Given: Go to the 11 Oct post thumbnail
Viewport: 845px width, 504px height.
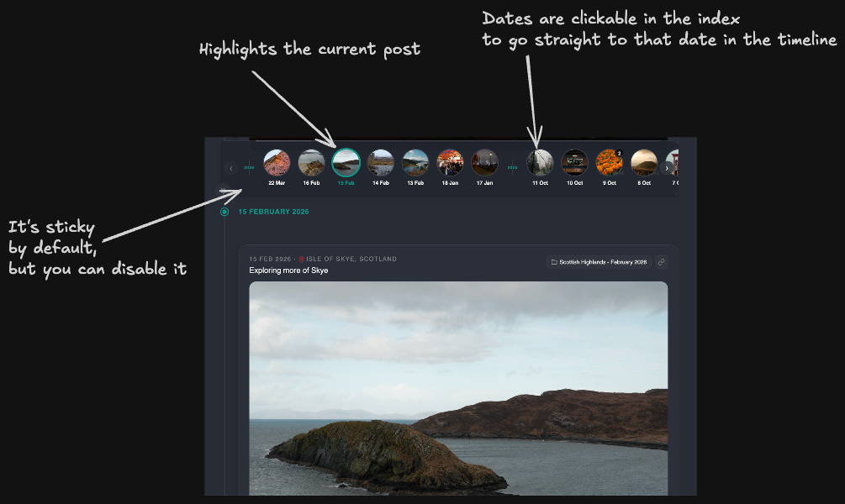Looking at the screenshot, I should [x=540, y=162].
